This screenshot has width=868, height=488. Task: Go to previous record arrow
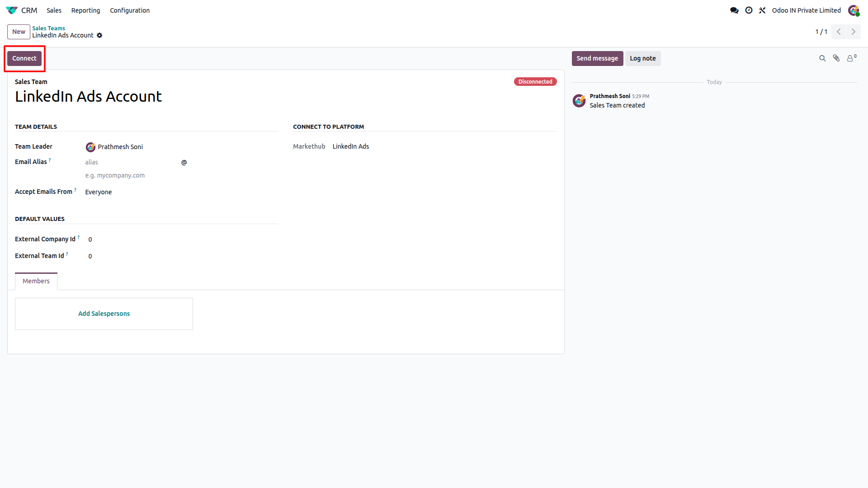click(839, 32)
